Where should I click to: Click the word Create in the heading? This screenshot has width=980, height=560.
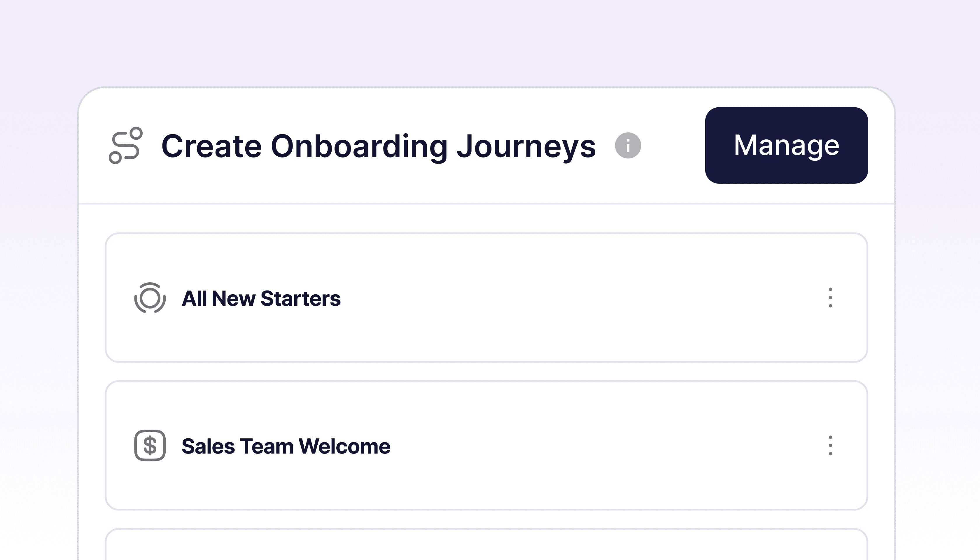click(x=211, y=146)
